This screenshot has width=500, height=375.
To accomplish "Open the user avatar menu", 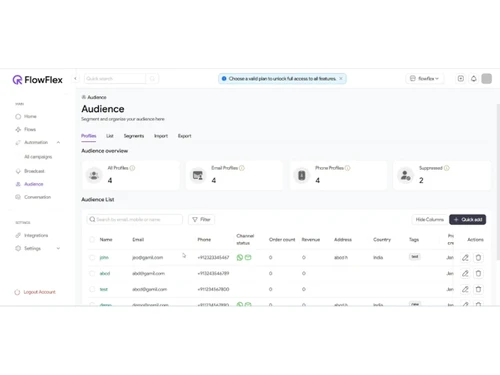I will (x=487, y=79).
